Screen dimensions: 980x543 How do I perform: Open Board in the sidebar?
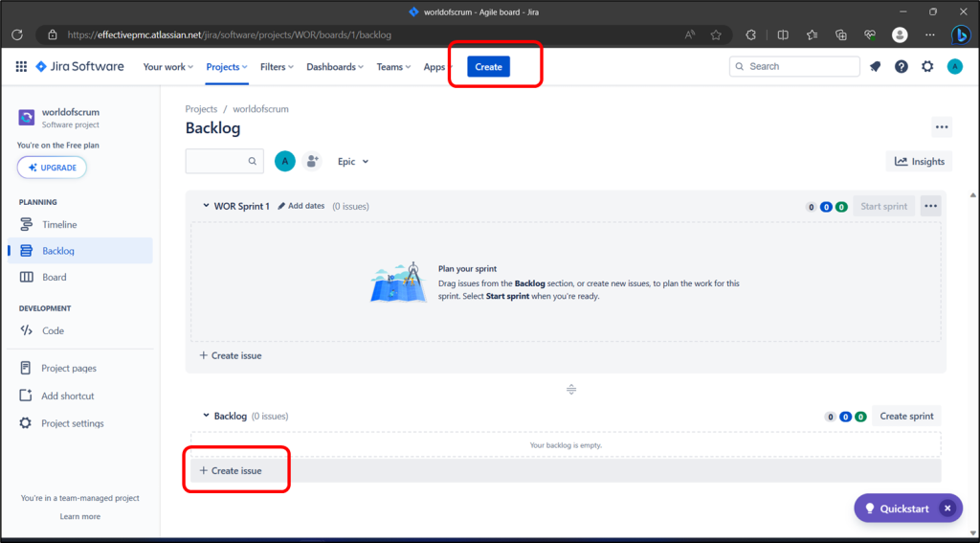coord(80,277)
